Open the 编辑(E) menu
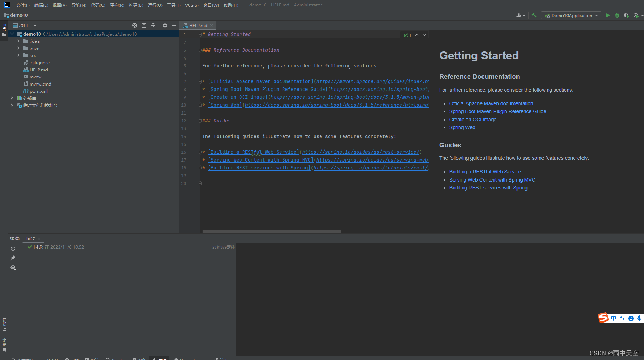The image size is (644, 360). [41, 5]
